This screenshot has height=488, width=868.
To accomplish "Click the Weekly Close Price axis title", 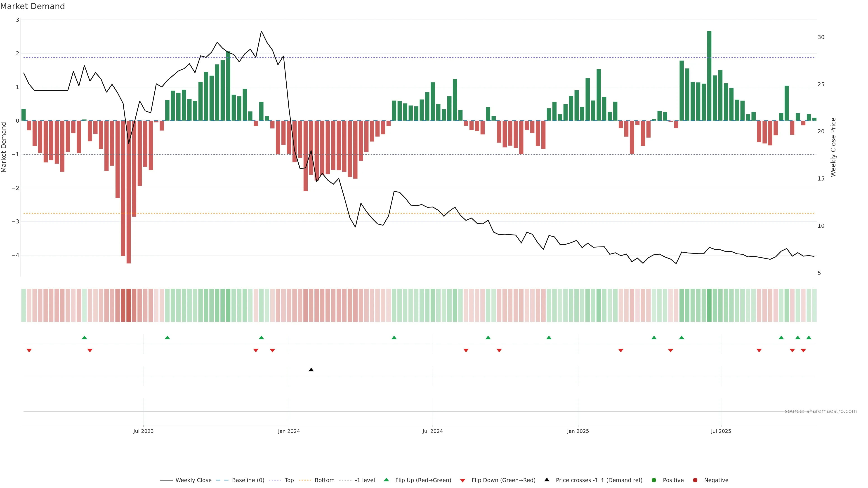I will (833, 147).
